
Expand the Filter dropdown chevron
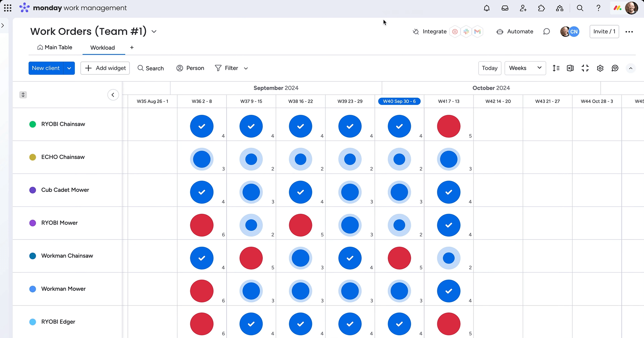tap(246, 68)
